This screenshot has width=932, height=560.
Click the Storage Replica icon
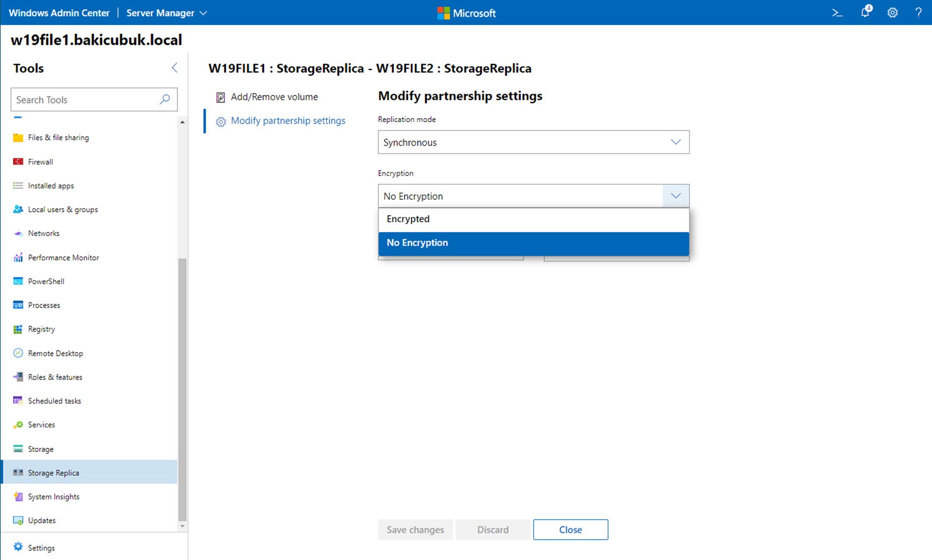click(18, 472)
